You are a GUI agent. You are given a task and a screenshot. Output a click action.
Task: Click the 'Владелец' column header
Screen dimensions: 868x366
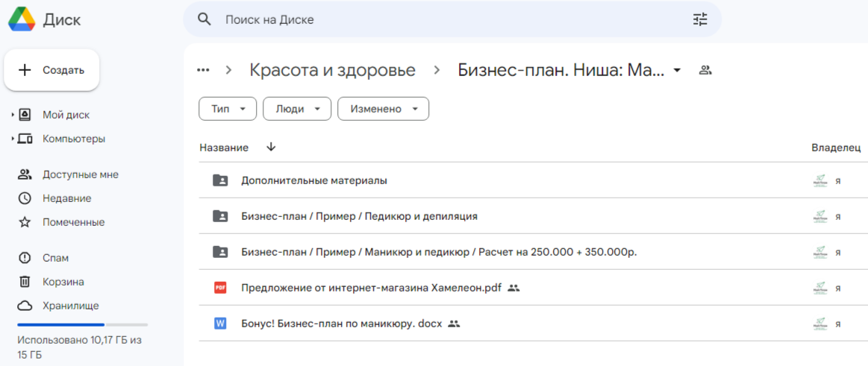[836, 148]
